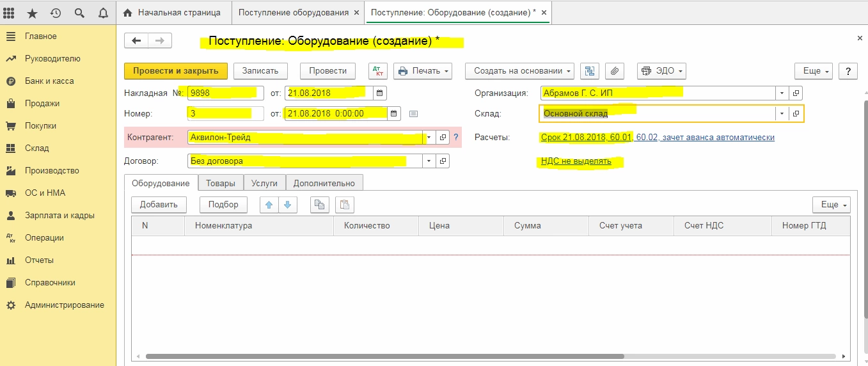The height and width of the screenshot is (366, 868).
Task: Click the Счет учета column header
Action: (x=631, y=226)
